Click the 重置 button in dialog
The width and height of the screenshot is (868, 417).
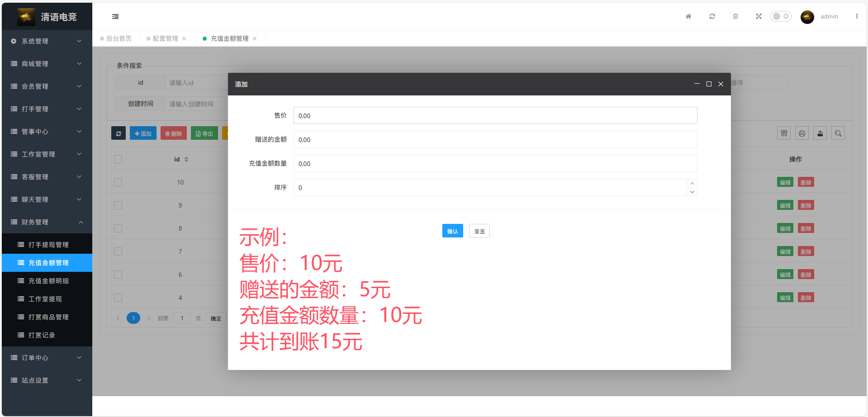(479, 231)
